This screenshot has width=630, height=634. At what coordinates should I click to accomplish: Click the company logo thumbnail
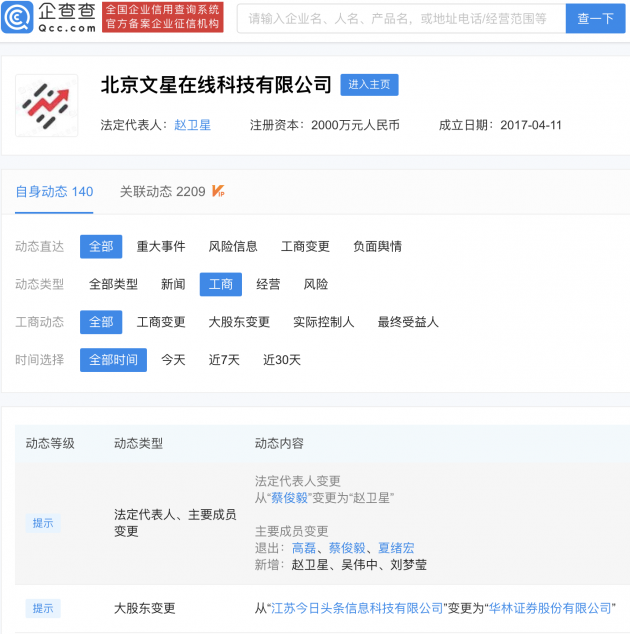click(x=47, y=106)
